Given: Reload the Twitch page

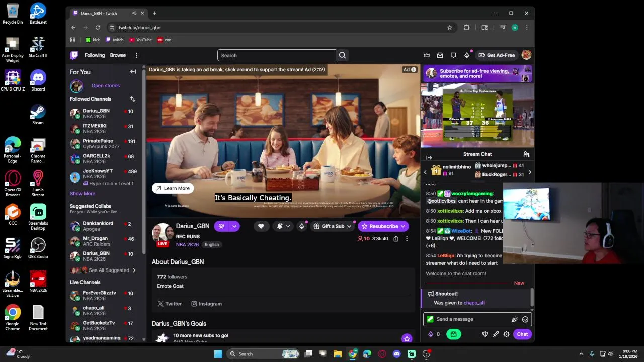Looking at the screenshot, I should (98, 28).
